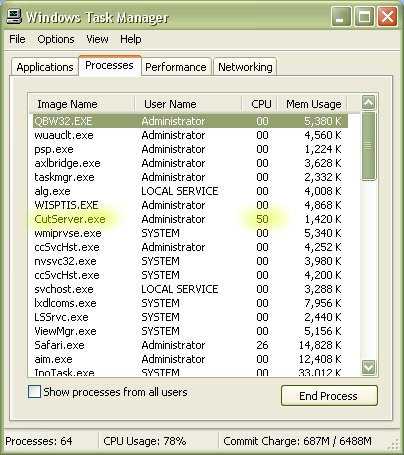The image size is (404, 455).
Task: Go to the Networking tab
Action: (x=245, y=67)
